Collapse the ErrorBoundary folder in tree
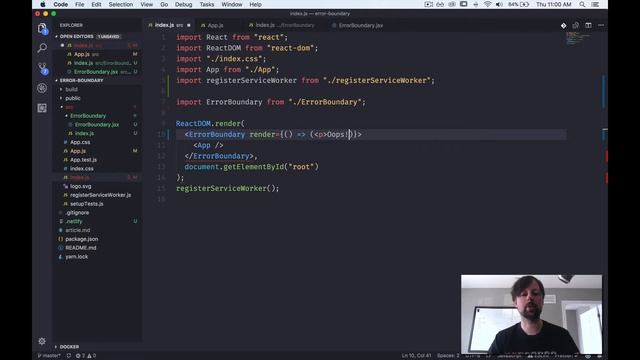640x360 pixels. pyautogui.click(x=88, y=116)
